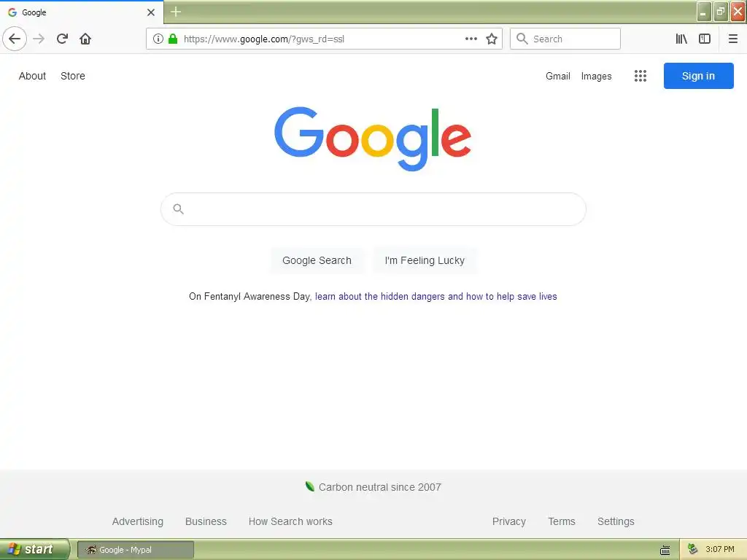Click the system tray network icon
Image resolution: width=747 pixels, height=560 pixels.
pyautogui.click(x=692, y=549)
